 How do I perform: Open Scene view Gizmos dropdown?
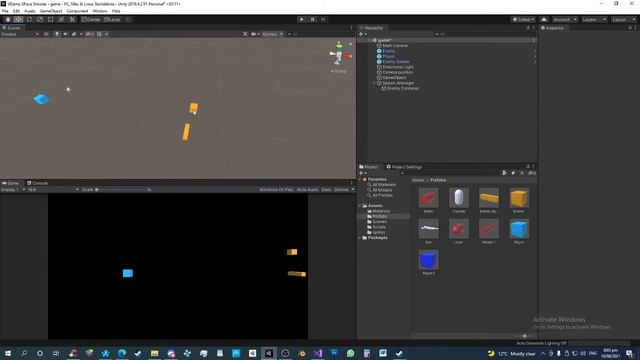coord(272,34)
